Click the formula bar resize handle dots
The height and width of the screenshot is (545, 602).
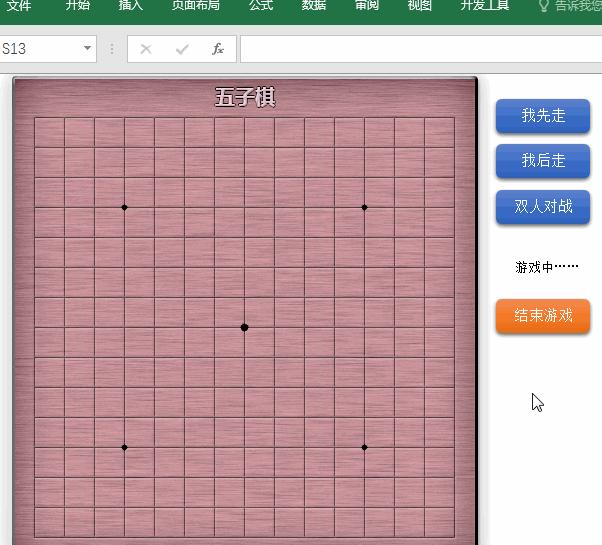[112, 49]
